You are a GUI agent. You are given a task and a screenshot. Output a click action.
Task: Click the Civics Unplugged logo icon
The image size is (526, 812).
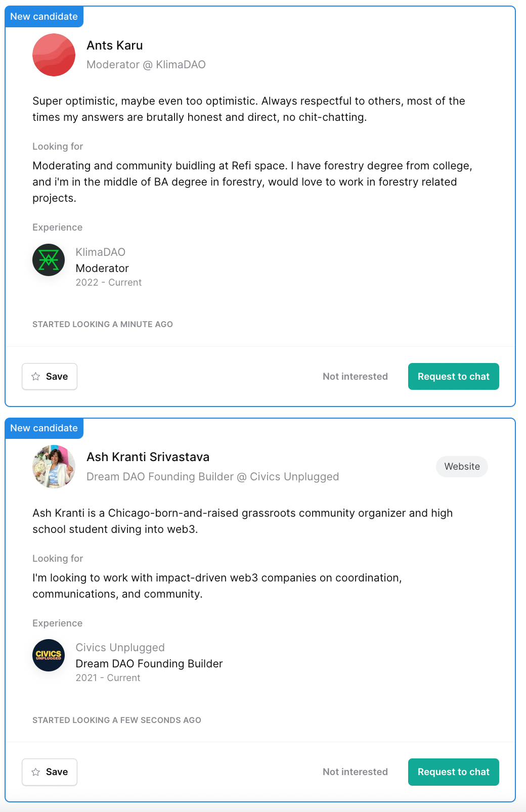tap(49, 655)
